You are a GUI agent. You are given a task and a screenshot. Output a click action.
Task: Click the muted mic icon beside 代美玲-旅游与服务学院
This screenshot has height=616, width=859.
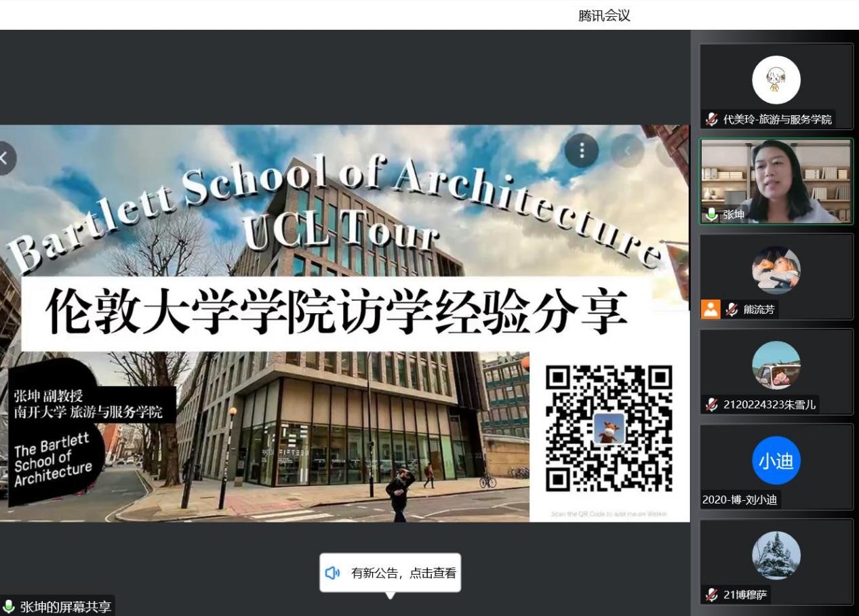(x=711, y=119)
